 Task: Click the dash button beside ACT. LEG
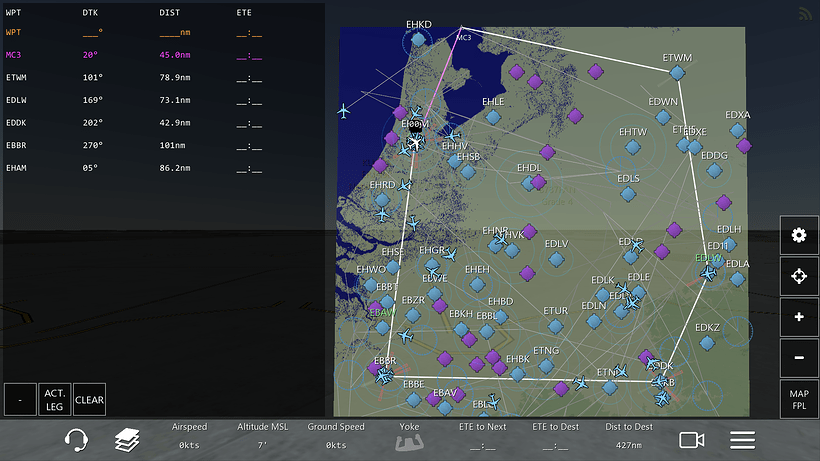pyautogui.click(x=20, y=400)
